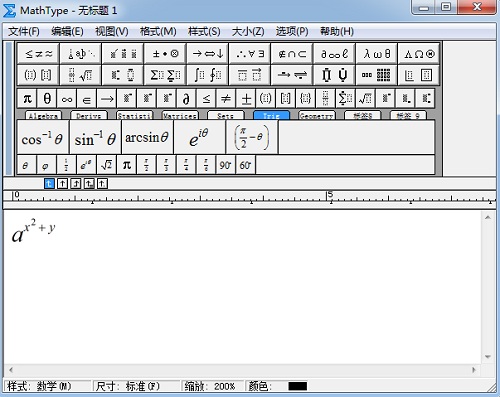Click the equation a^(x²+y) in editing area

point(34,231)
